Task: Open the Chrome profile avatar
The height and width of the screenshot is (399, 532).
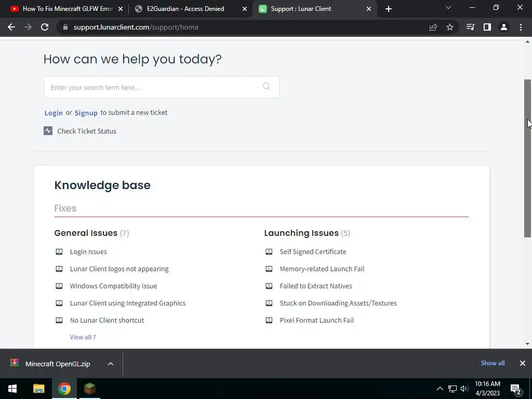Action: 504,27
